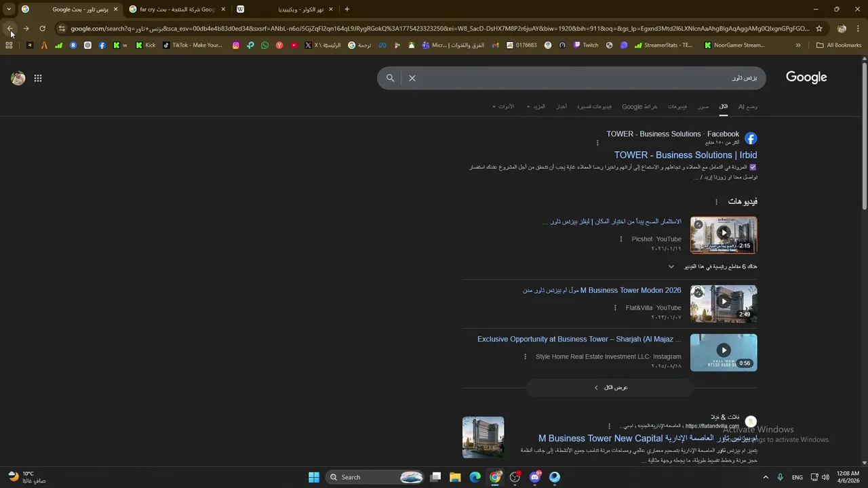Select the خرائط Google Maps filter
868x488 pixels.
tap(639, 106)
